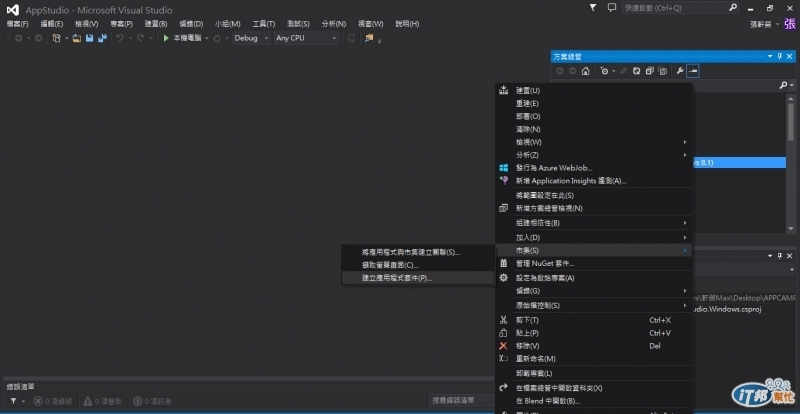Image resolution: width=800 pixels, height=414 pixels.
Task: Click the Find in Files toolbar icon
Action: click(368, 38)
